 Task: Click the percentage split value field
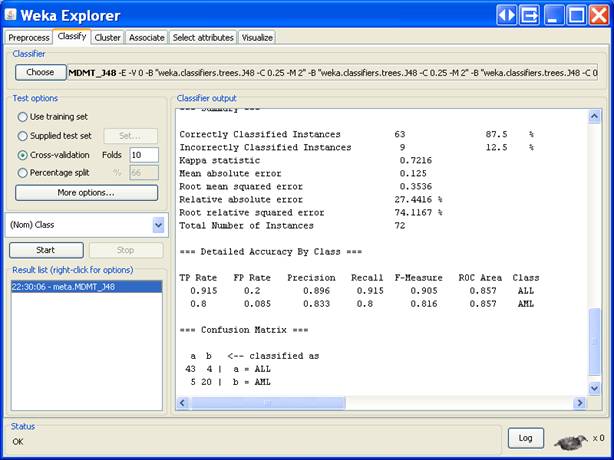pos(144,173)
